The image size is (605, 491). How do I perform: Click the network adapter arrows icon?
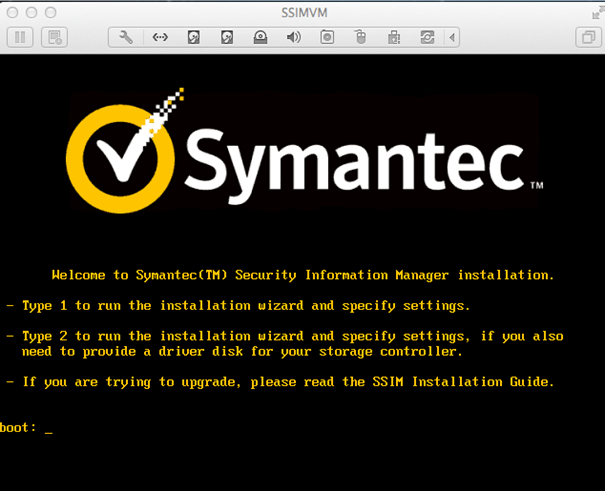click(x=160, y=37)
